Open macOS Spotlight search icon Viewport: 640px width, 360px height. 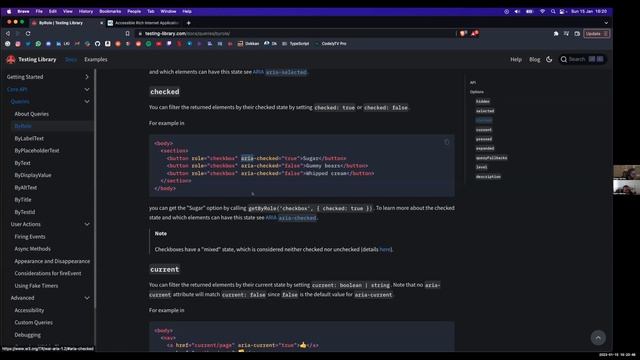553,11
